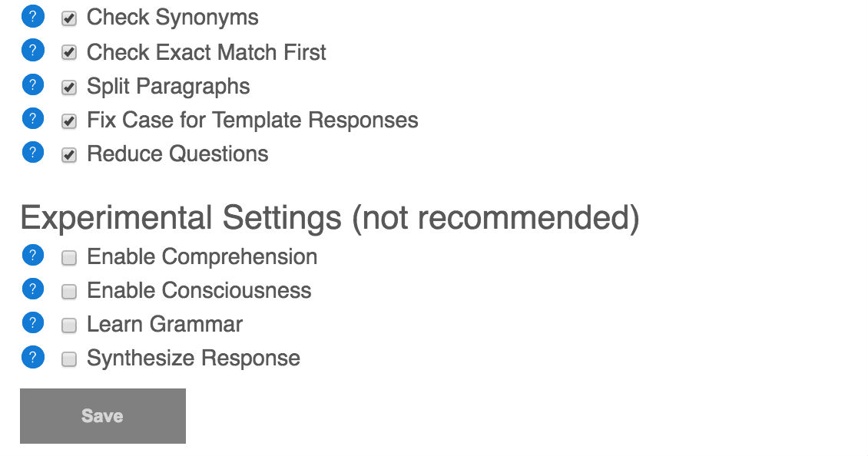Check the Learn Grammar box
Image resolution: width=868 pixels, height=456 pixels.
coord(69,325)
